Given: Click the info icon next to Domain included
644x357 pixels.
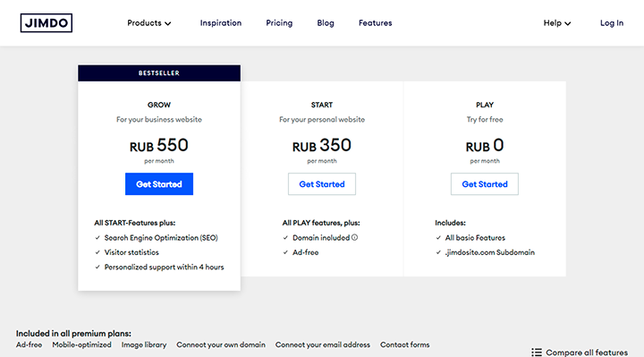Looking at the screenshot, I should point(354,237).
